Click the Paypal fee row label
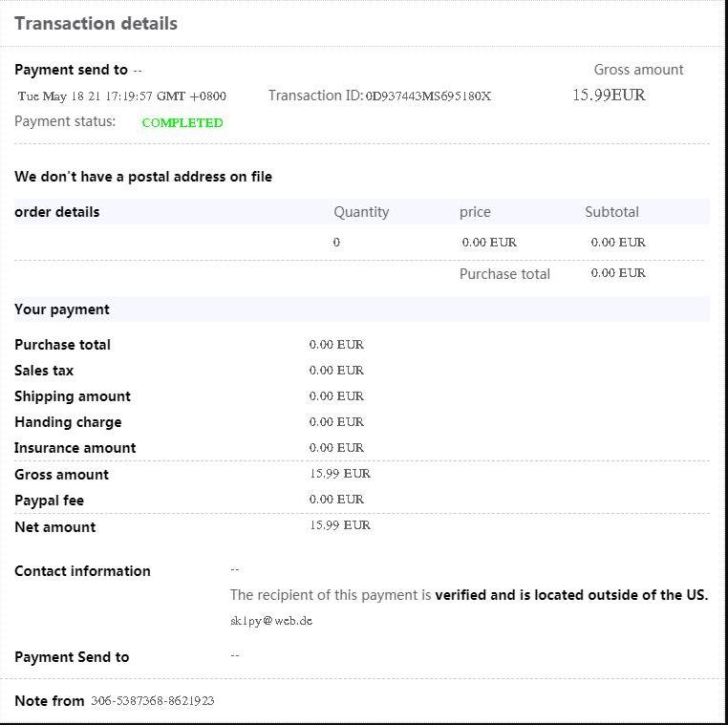This screenshot has height=725, width=728. pos(49,501)
